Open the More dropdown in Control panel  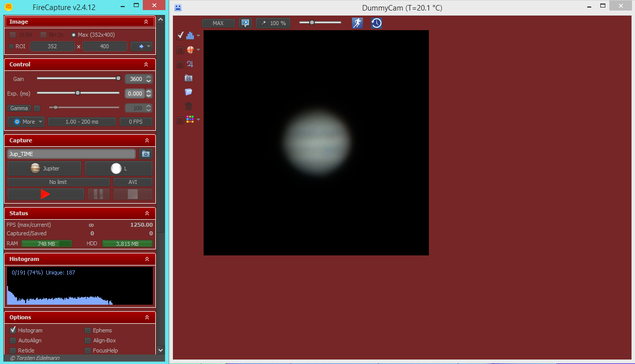click(x=25, y=121)
